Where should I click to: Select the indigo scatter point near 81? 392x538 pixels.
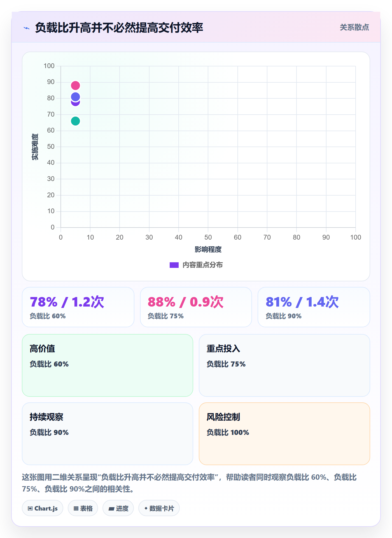pos(75,97)
